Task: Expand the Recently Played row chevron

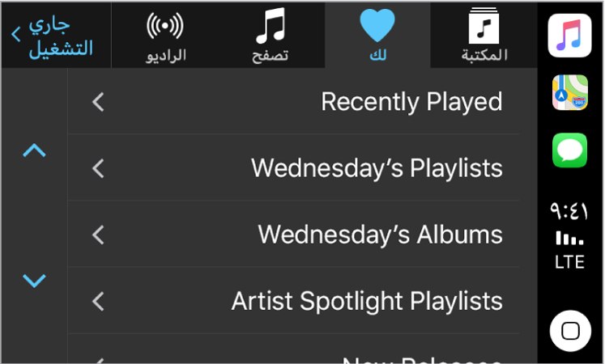Action: pyautogui.click(x=98, y=102)
